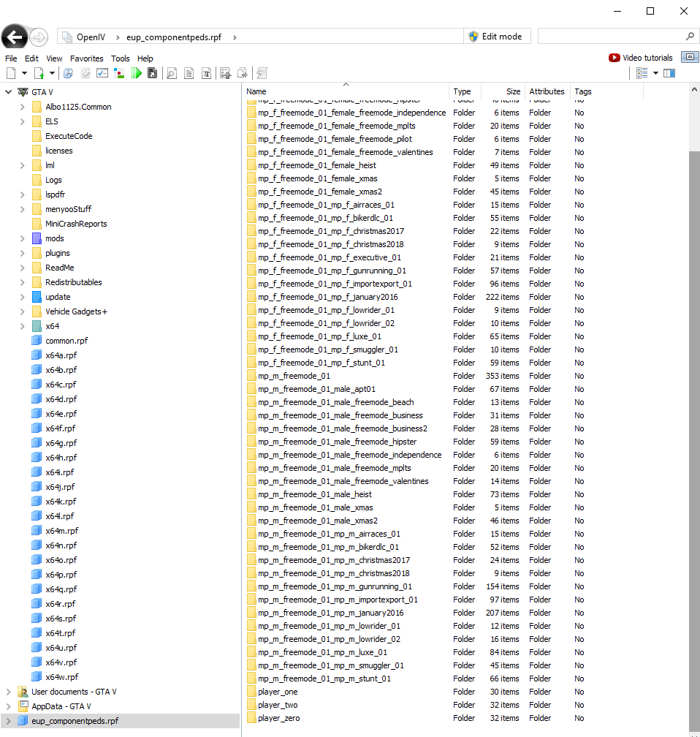Sort by the Size column header

click(x=501, y=91)
